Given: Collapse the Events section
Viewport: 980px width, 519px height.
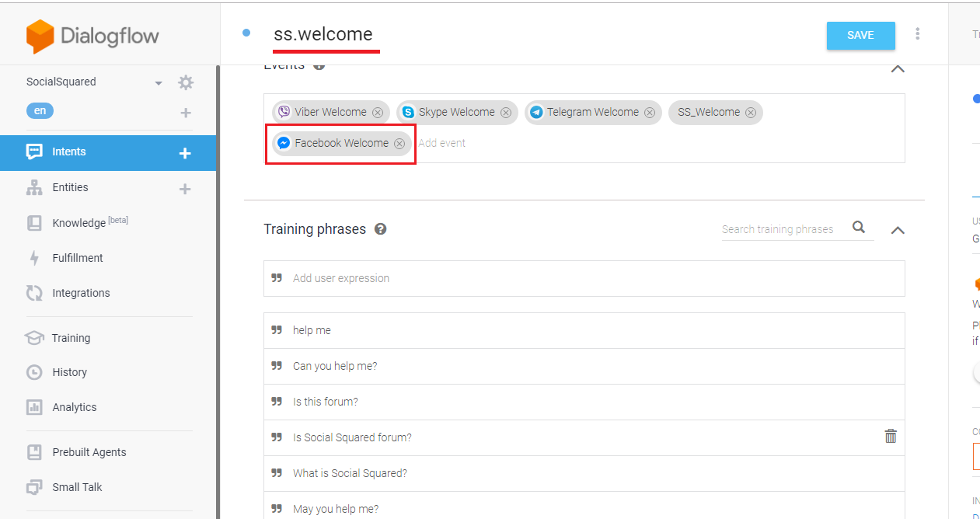Looking at the screenshot, I should pos(898,69).
